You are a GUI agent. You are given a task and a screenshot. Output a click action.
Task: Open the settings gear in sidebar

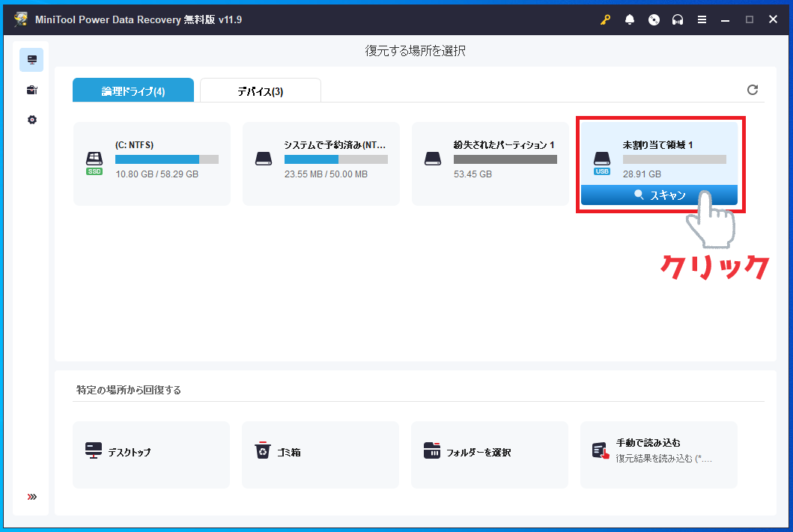click(x=32, y=120)
